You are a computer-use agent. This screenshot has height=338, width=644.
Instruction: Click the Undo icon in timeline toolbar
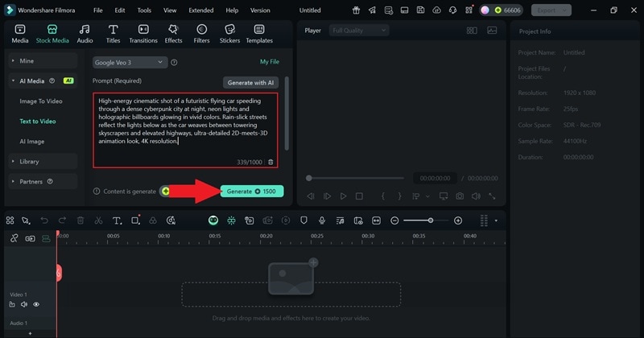point(44,221)
